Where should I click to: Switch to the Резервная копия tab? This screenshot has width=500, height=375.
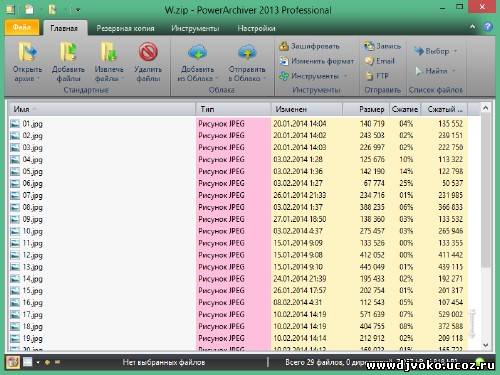point(125,28)
